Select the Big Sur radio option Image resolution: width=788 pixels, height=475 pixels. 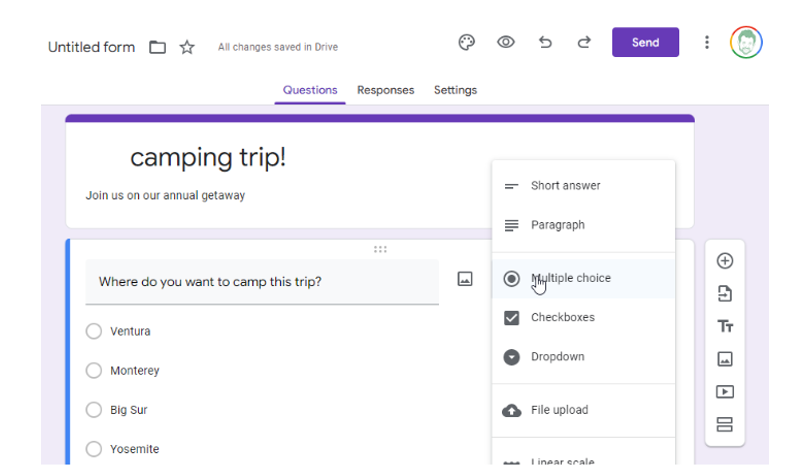94,410
